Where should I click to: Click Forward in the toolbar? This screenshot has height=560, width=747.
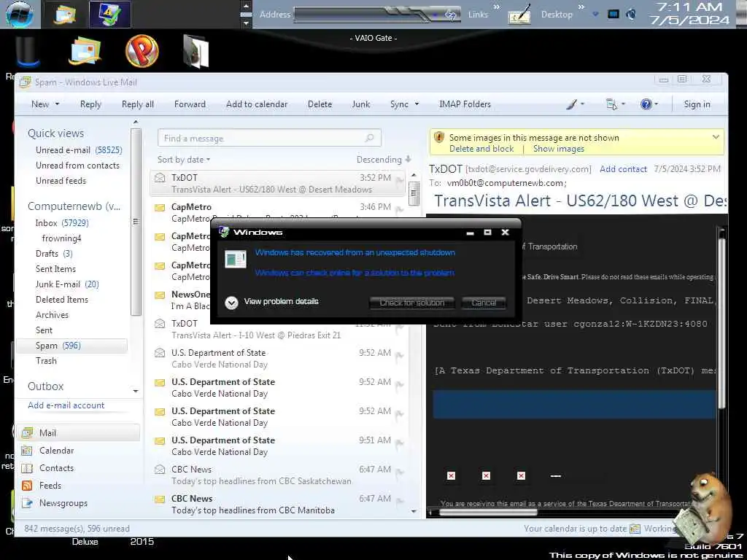190,104
